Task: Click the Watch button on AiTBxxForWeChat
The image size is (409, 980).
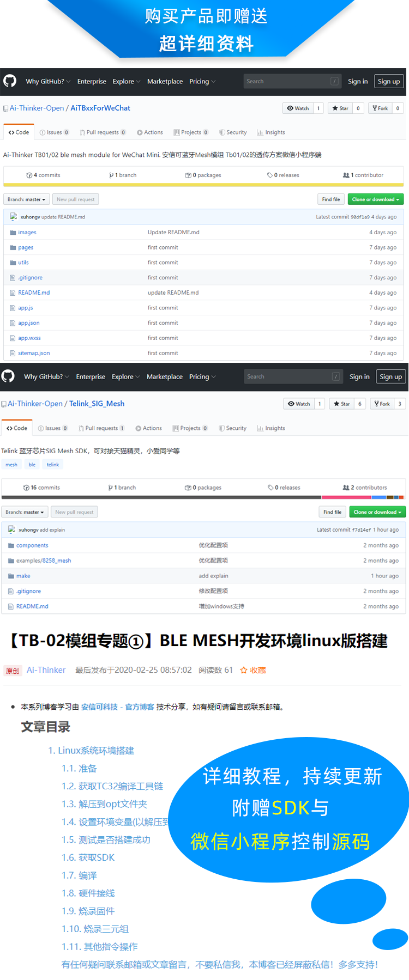Action: 298,108
